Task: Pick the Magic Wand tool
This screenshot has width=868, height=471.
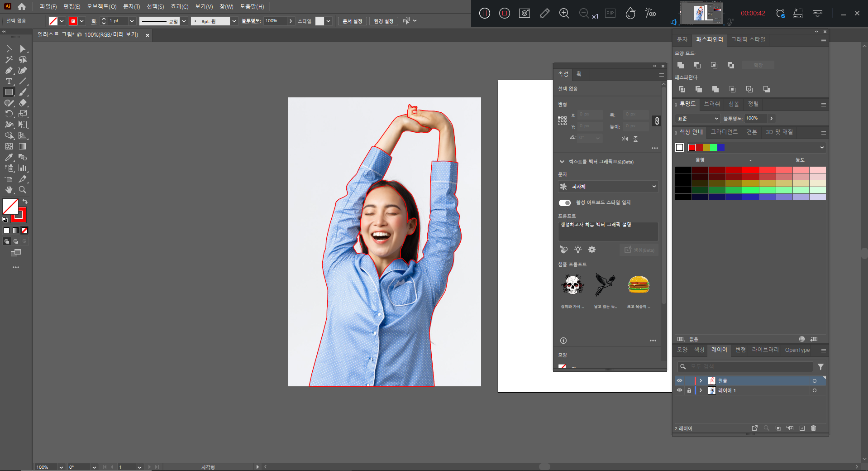Action: click(9, 60)
